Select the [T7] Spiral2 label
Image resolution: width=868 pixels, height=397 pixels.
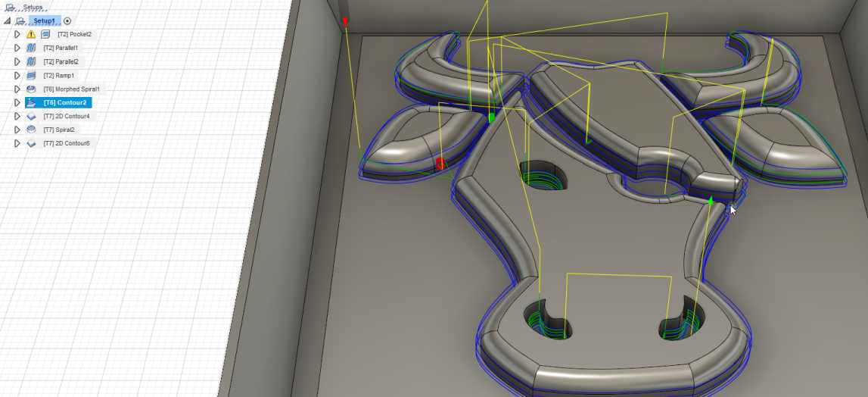pyautogui.click(x=59, y=130)
